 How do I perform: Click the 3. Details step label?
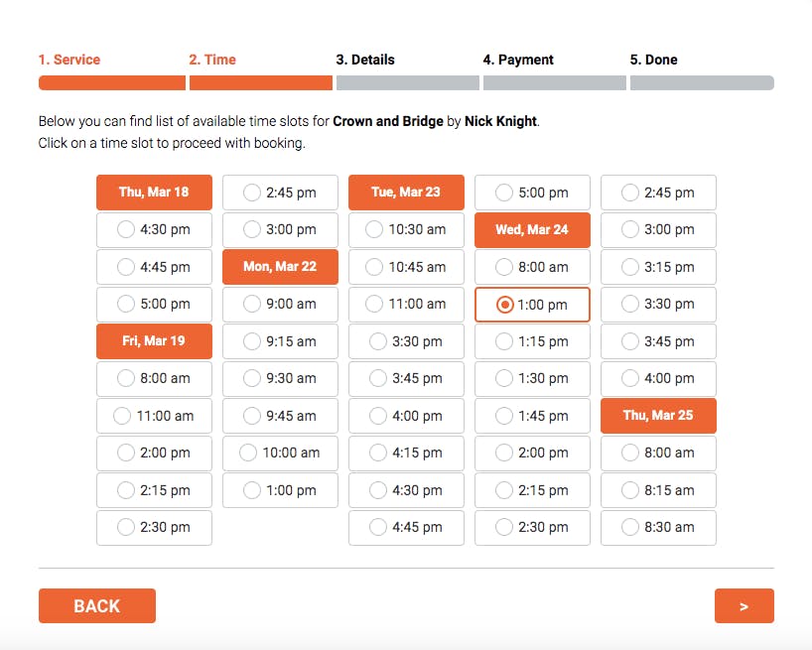(x=365, y=60)
